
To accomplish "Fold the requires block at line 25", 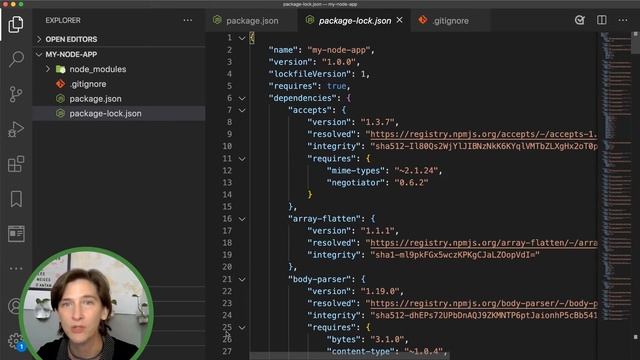I will point(242,327).
